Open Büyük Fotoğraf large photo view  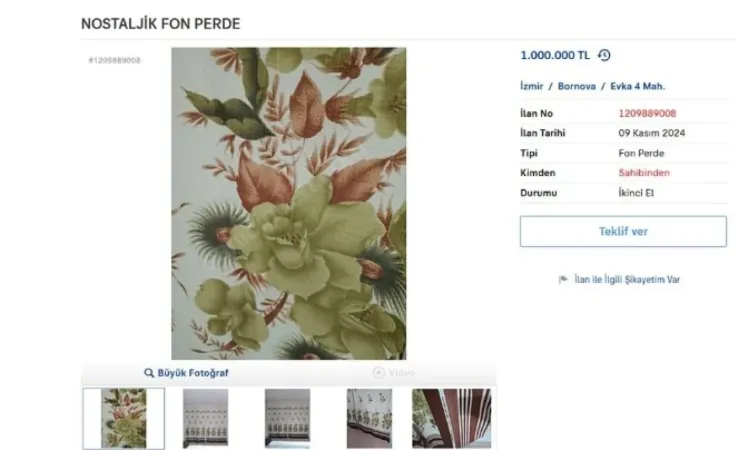[186, 373]
